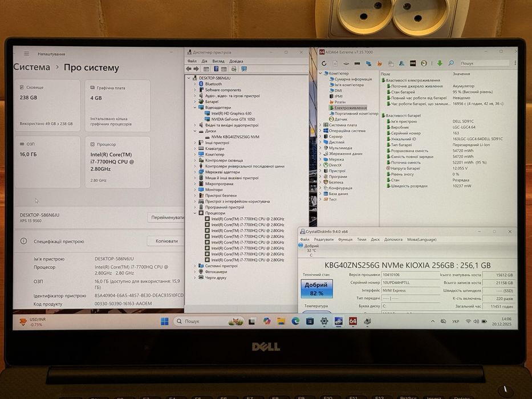The height and width of the screenshot is (399, 532).
Task: Click the taskbar Пошук search box
Action: click(209, 321)
